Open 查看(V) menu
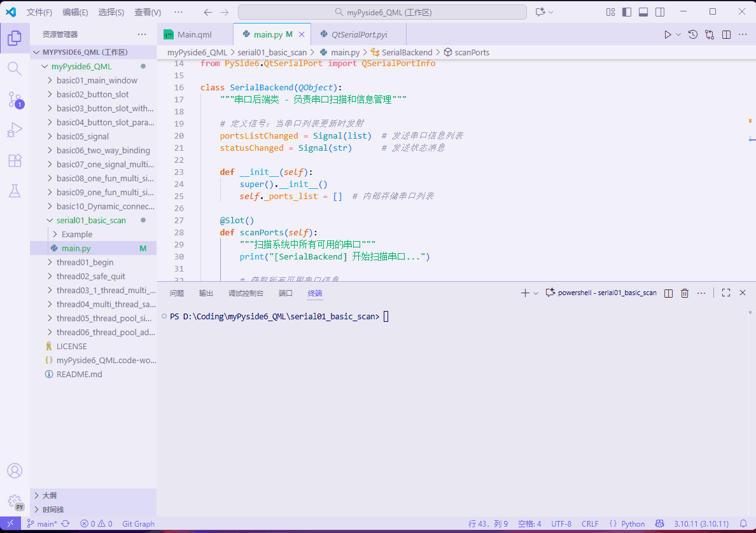Screen dimensions: 756x533 tap(148, 13)
